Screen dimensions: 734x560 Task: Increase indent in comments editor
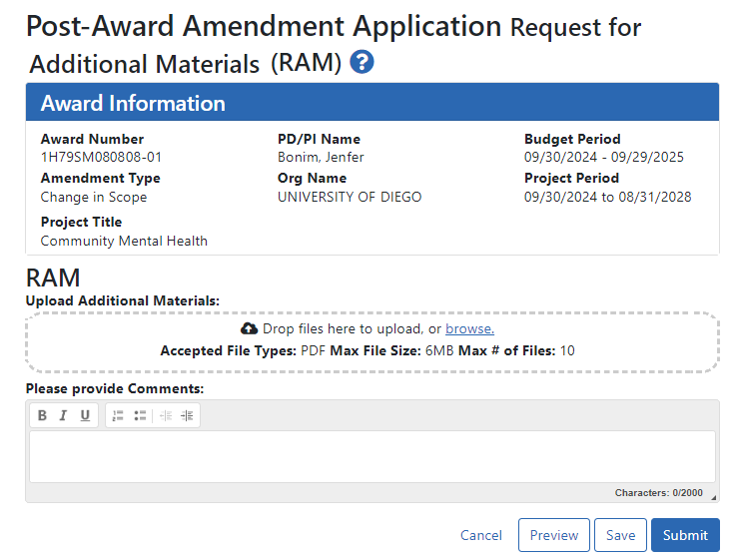pyautogui.click(x=187, y=415)
